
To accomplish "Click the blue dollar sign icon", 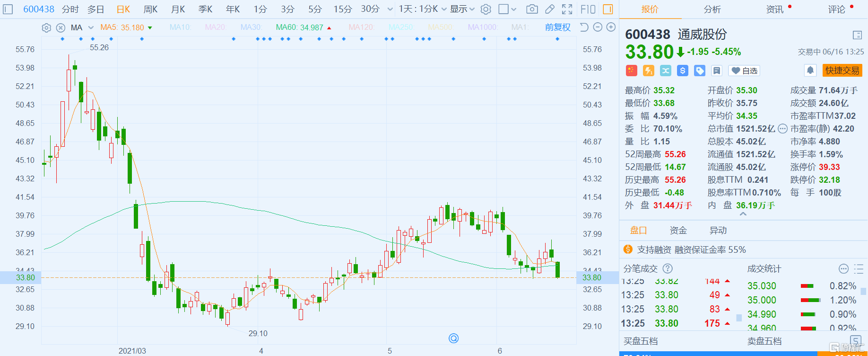I will pyautogui.click(x=682, y=71).
